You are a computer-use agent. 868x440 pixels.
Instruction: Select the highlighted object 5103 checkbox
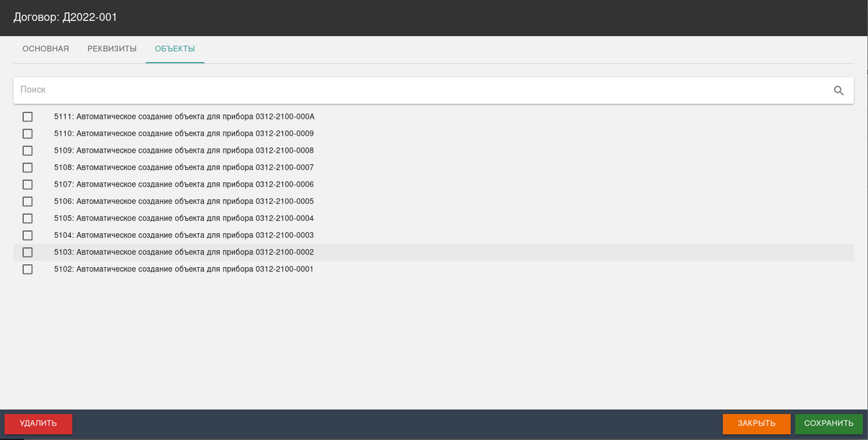pos(27,253)
